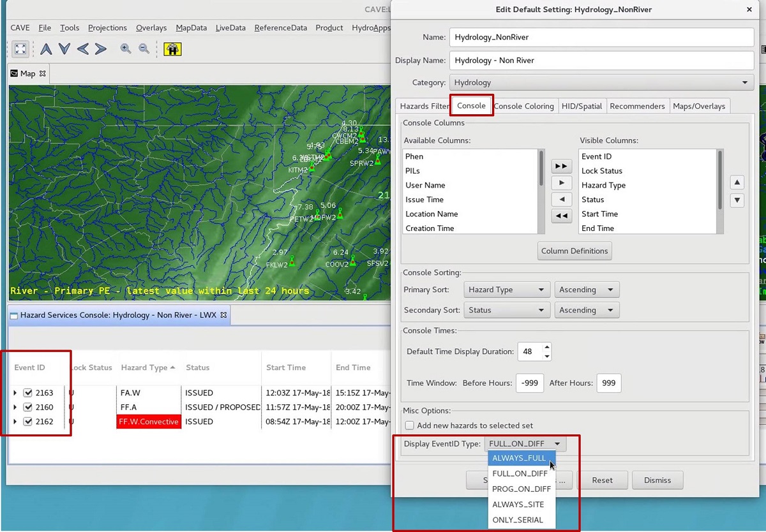This screenshot has width=766, height=532.
Task: Open the MapData menu
Action: [191, 27]
